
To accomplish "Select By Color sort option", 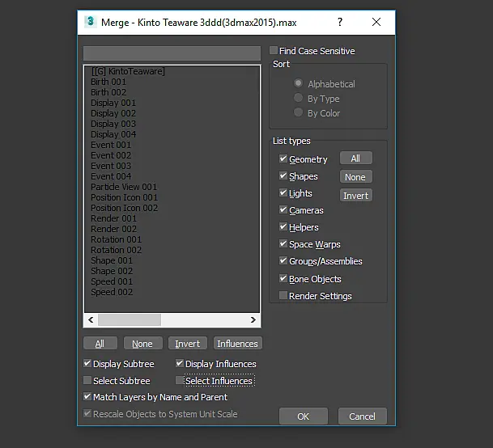I will pyautogui.click(x=298, y=112).
